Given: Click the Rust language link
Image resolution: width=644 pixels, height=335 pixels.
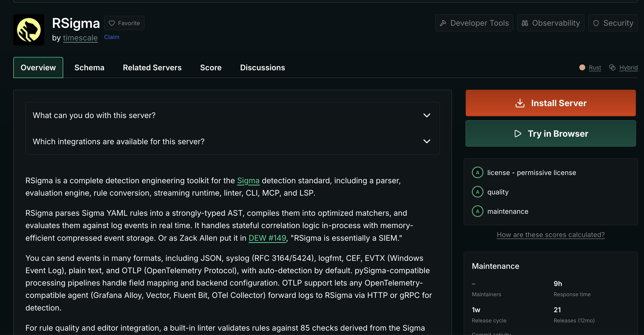Looking at the screenshot, I should (595, 68).
